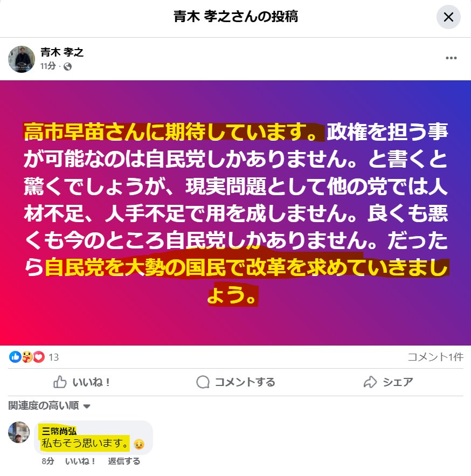The height and width of the screenshot is (476, 471).
Task: Close the post dialog with X button
Action: pos(448,17)
